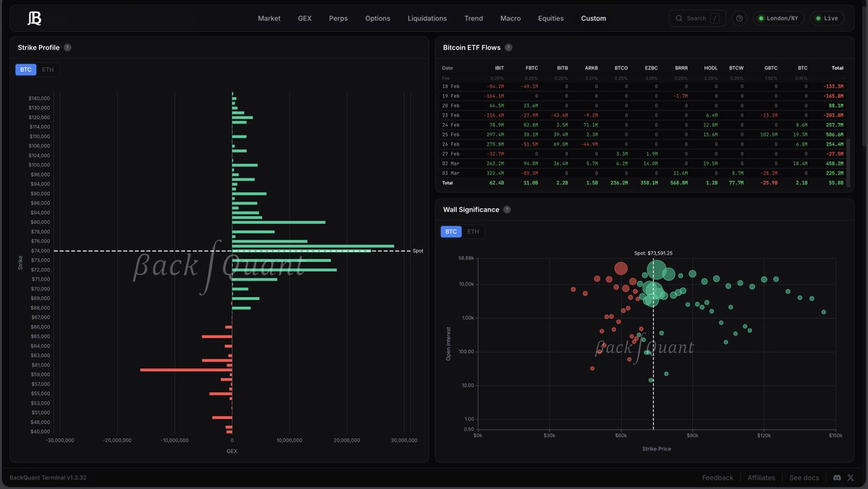Screen dimensions: 868x489
Task: Switch to the Equities tab
Action: click(550, 18)
